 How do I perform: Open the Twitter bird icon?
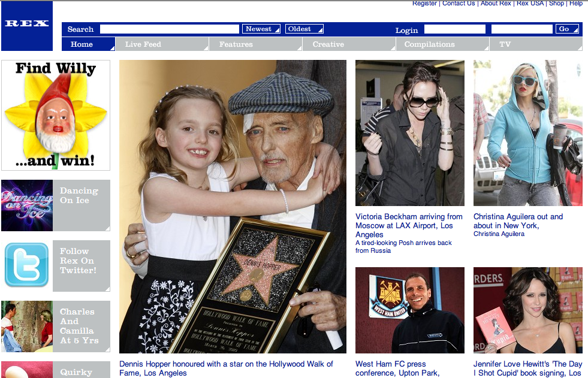(x=26, y=265)
